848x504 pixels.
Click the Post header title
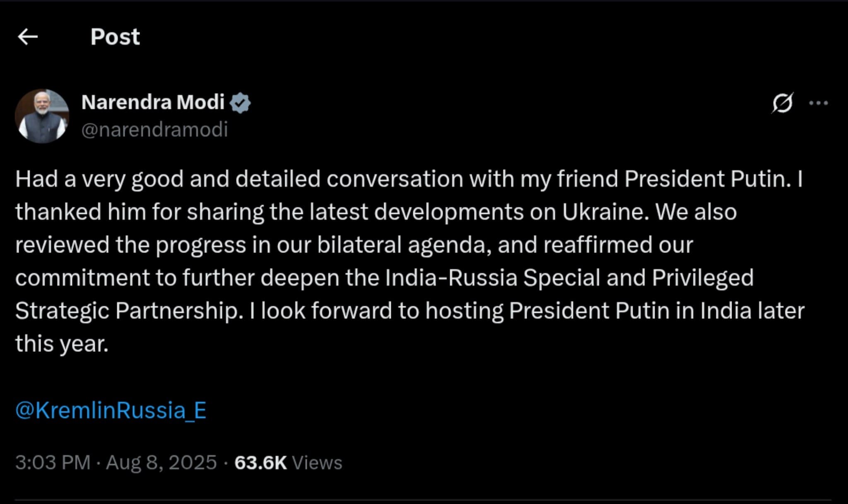(x=115, y=37)
